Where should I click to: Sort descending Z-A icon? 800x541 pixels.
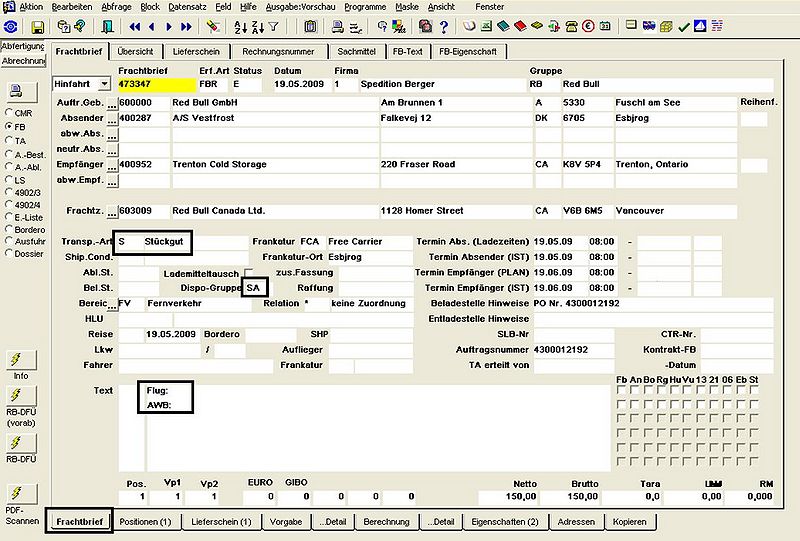(x=258, y=27)
